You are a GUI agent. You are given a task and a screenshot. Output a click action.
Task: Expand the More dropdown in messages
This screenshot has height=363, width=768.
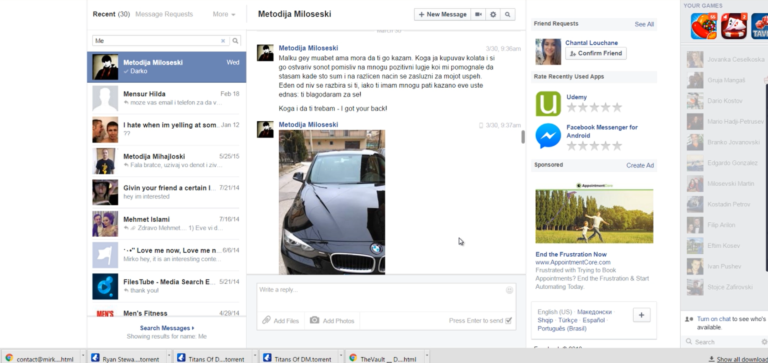[224, 14]
